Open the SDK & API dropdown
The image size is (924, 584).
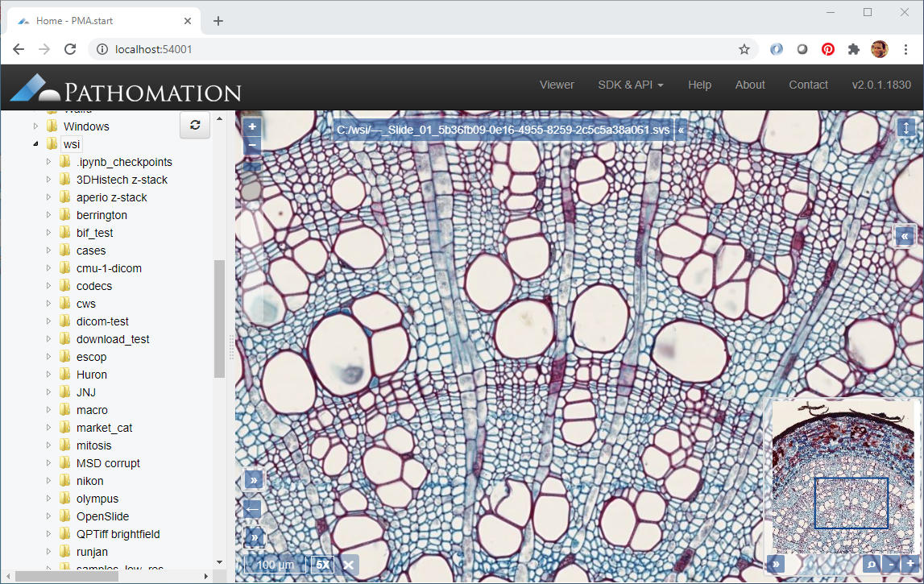click(x=631, y=85)
